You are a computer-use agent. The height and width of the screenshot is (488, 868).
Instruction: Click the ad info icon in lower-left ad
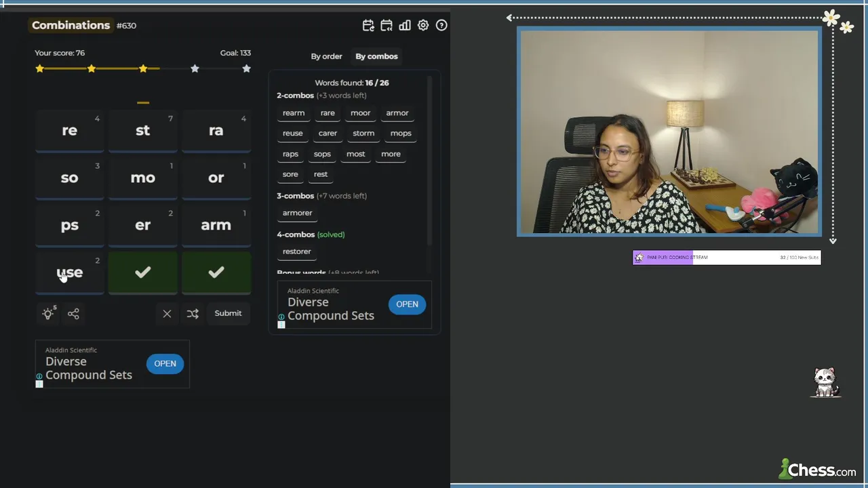click(39, 376)
